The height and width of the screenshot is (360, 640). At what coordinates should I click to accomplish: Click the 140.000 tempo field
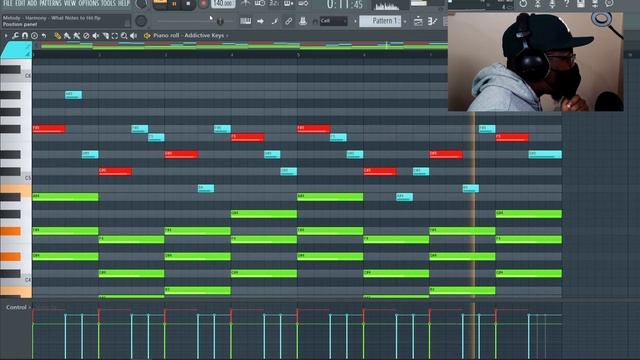pyautogui.click(x=223, y=4)
